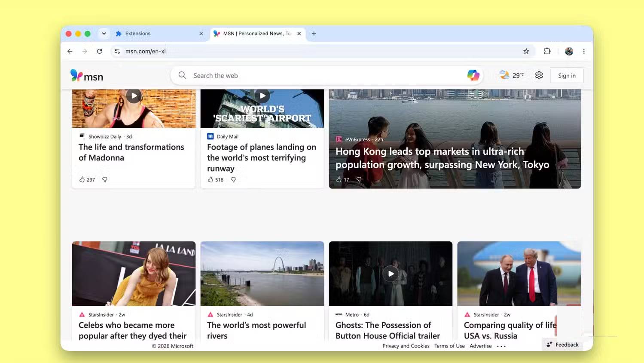Open MSN settings gear
The image size is (644, 363).
click(539, 75)
